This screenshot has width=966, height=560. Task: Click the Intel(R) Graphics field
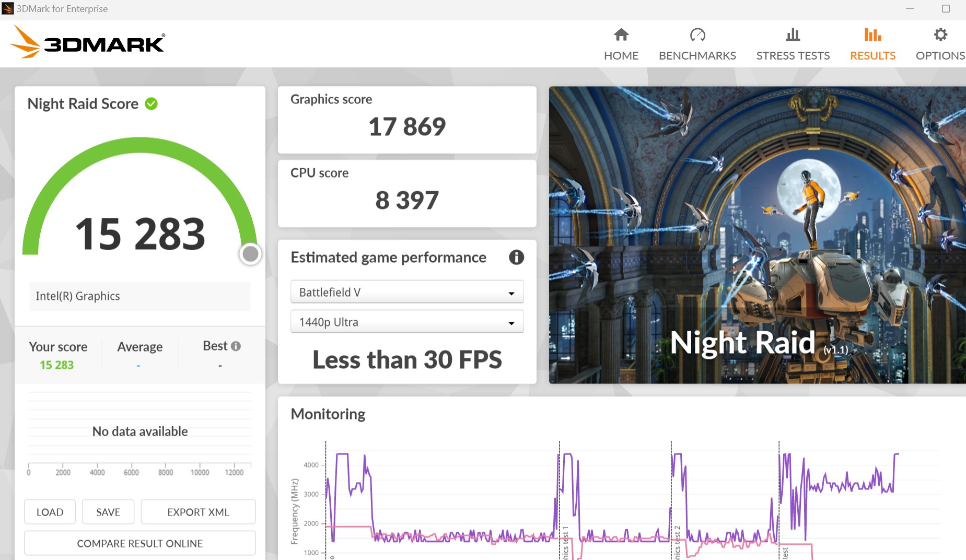(139, 296)
